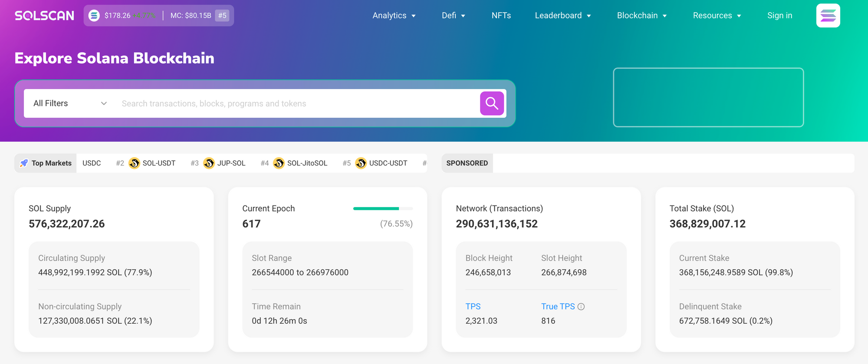Expand the Defi dropdown menu

pyautogui.click(x=453, y=16)
